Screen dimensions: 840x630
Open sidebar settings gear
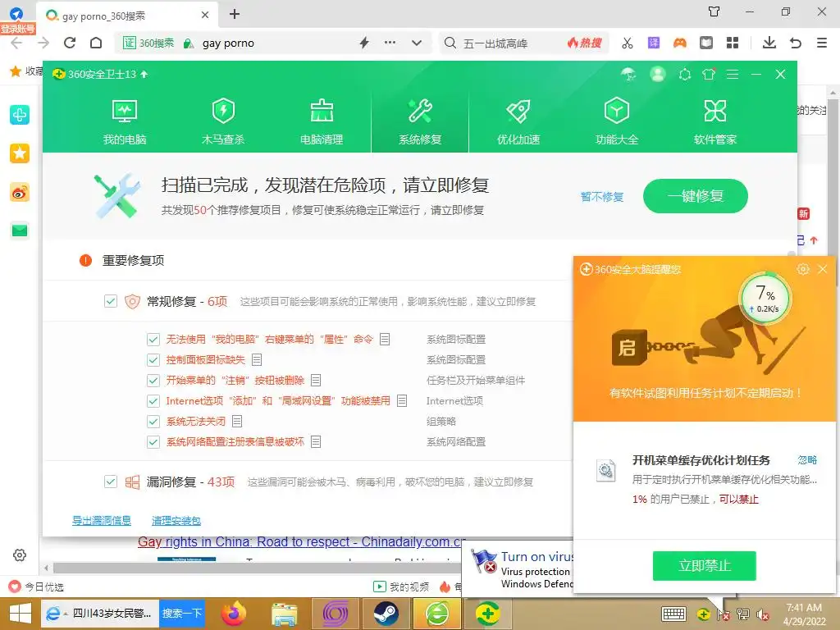[x=20, y=555]
